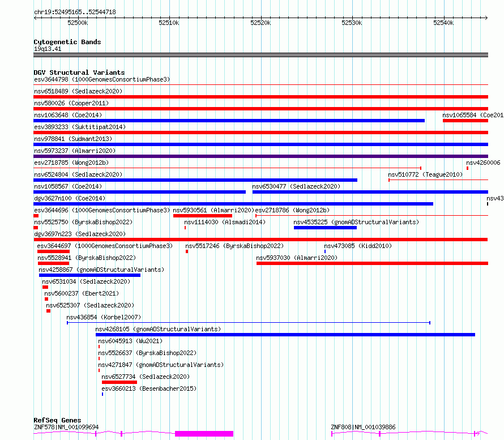Select the nsv1063648 Coe2014 blue bar
This screenshot has height=440, width=504.
(229, 121)
